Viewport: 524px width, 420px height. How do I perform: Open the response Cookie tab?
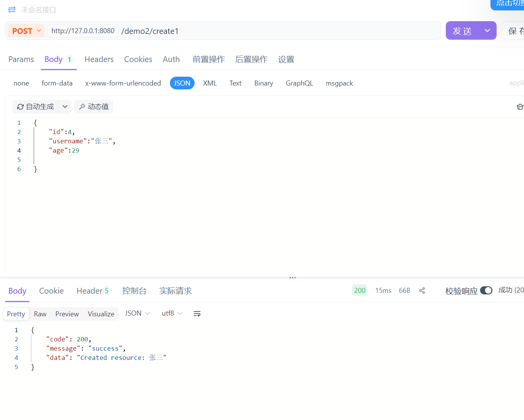click(x=51, y=291)
